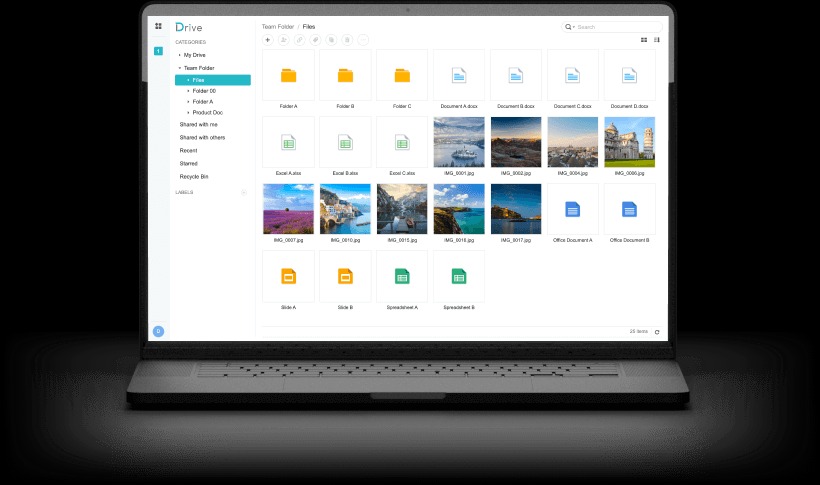Screen dimensions: 820x485
Task: Open the main menu grid icon
Action: 158,26
